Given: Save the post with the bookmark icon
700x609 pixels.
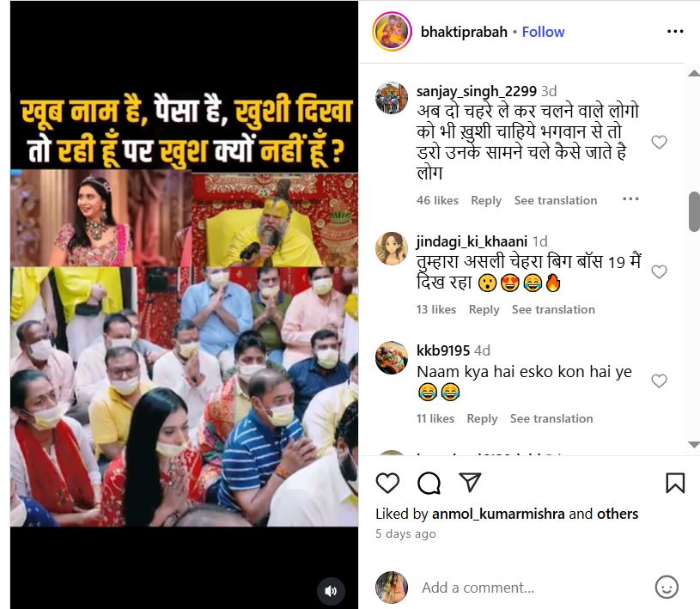Looking at the screenshot, I should pyautogui.click(x=675, y=483).
